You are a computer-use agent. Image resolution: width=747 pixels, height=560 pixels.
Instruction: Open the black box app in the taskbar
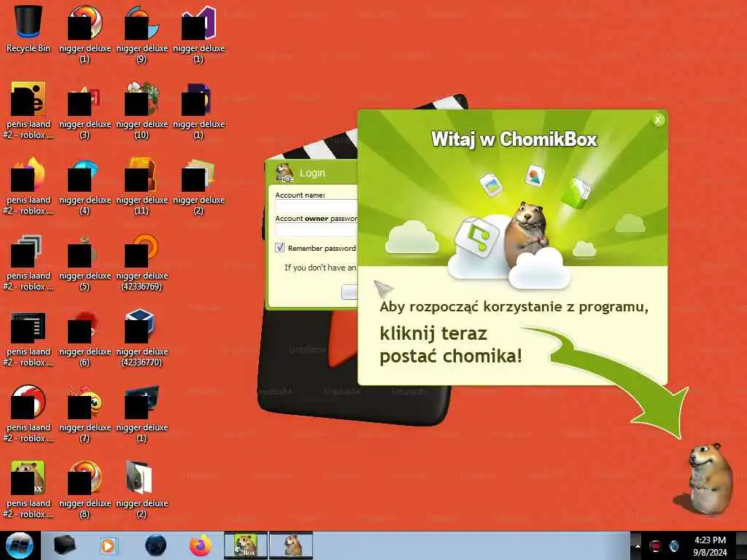(x=64, y=545)
